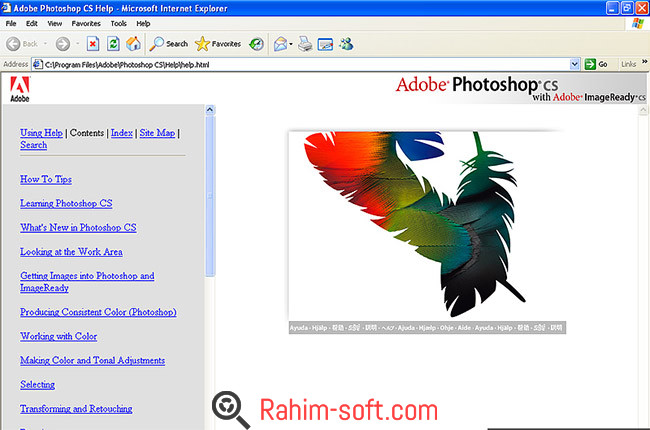
Task: Open the Favorites star button
Action: pyautogui.click(x=218, y=44)
